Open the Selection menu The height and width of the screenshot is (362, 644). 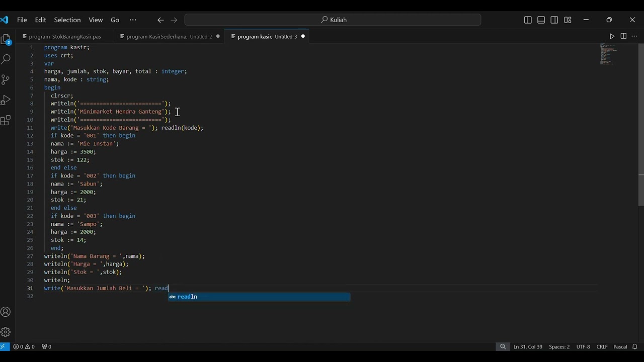point(67,20)
